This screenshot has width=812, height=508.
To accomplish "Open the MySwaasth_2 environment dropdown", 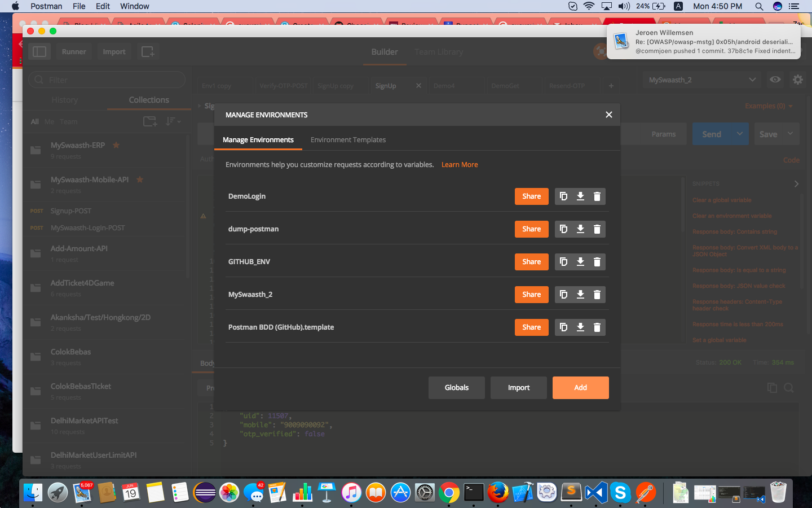I will click(701, 80).
